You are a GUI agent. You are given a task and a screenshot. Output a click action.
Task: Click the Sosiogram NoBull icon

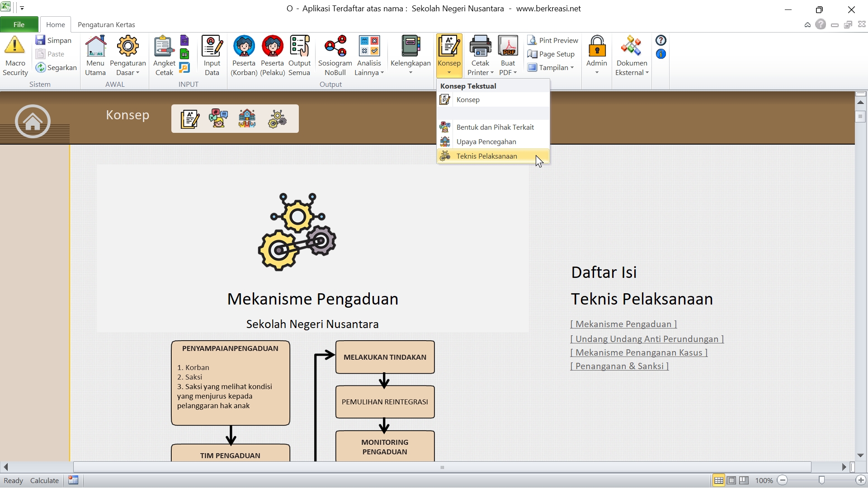pos(335,46)
